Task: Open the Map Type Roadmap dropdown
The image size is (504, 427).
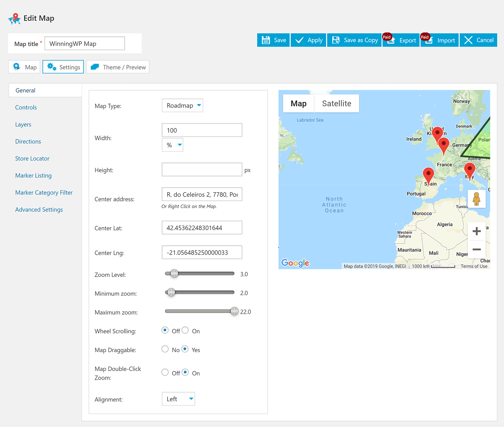Action: (x=182, y=105)
